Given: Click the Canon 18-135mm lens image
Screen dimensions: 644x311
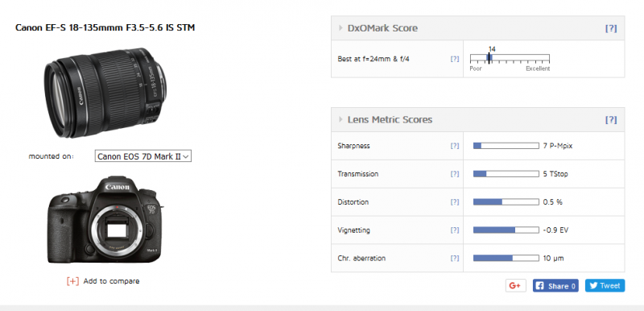Looking at the screenshot, I should pyautogui.click(x=105, y=93).
